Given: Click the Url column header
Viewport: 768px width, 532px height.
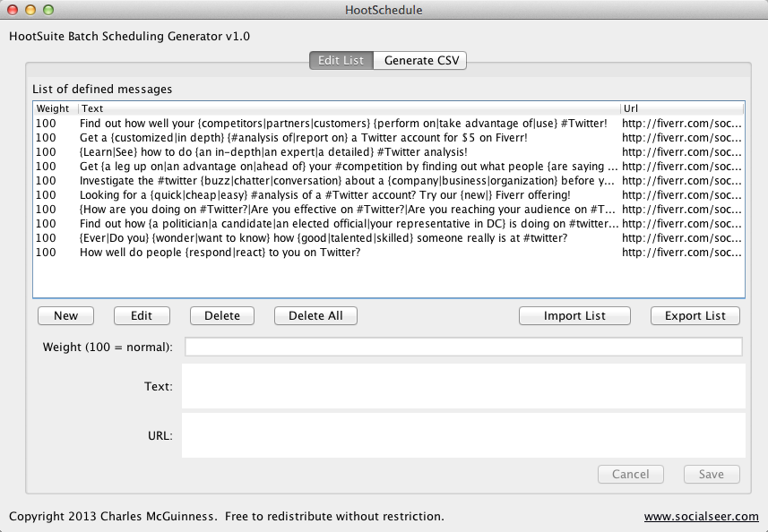Looking at the screenshot, I should pyautogui.click(x=682, y=108).
